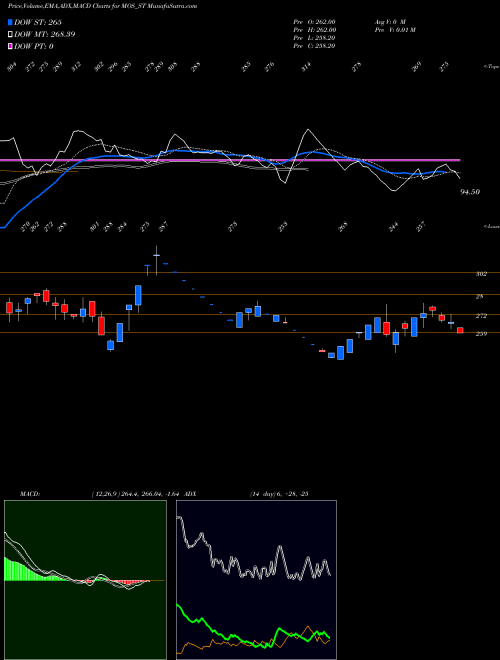Image resolution: width=500 pixels, height=660 pixels.
Task: Select the 'DOW MT: 268.39' legend label
Action: [45, 34]
